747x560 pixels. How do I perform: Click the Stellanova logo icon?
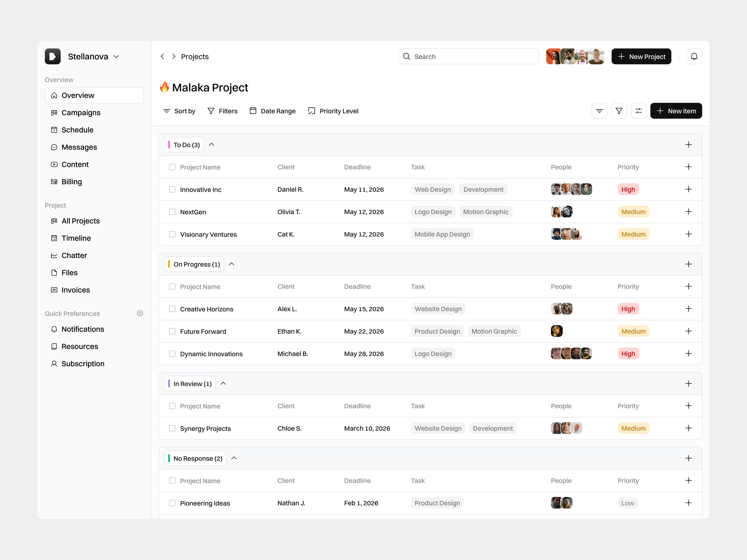point(53,56)
